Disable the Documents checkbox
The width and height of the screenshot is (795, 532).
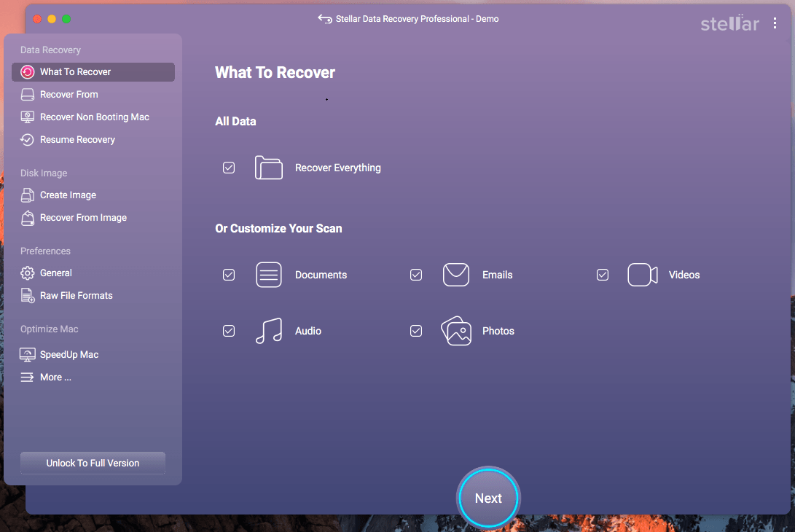point(229,275)
